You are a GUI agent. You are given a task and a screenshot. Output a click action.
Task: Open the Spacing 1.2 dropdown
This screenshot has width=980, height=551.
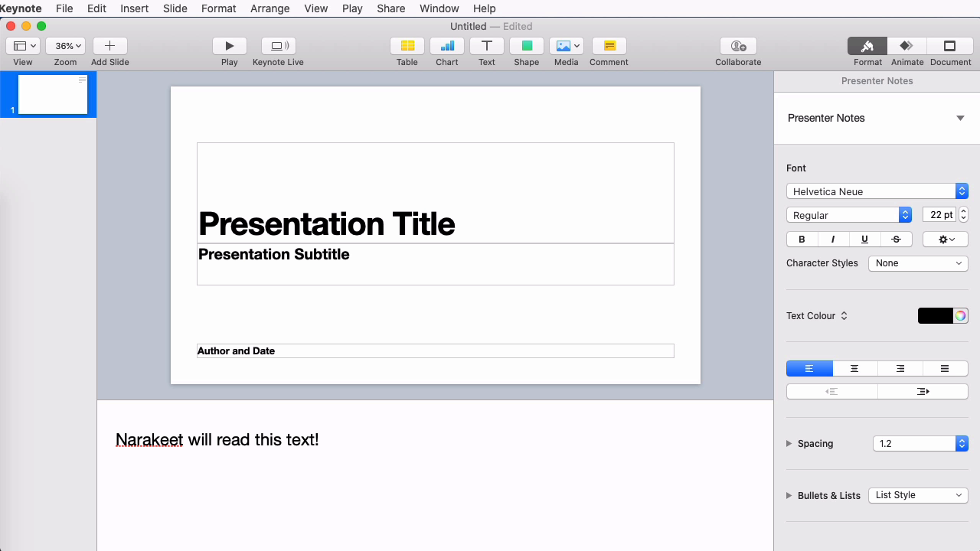[920, 444]
